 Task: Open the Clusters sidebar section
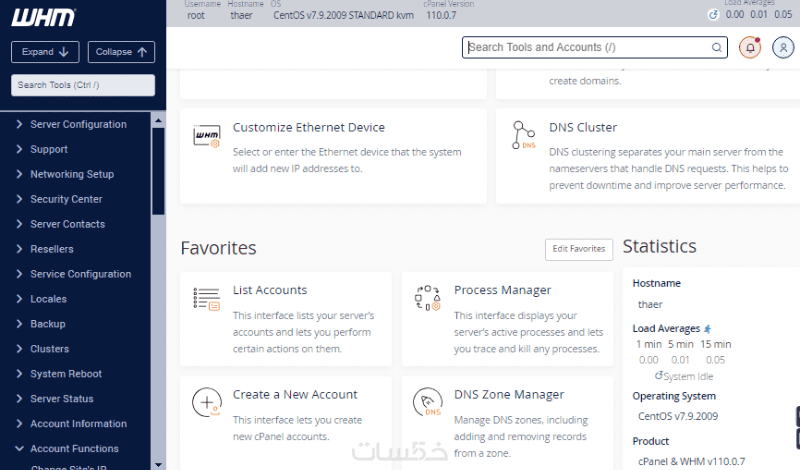[49, 349]
